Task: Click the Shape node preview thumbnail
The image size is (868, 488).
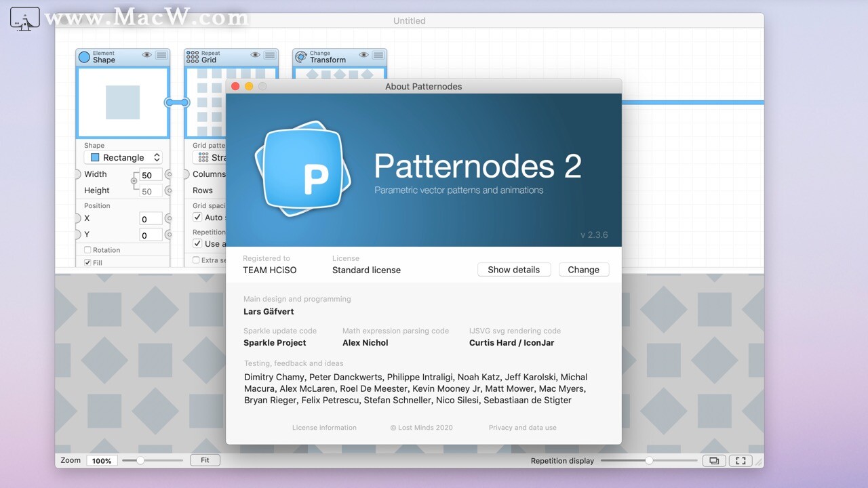Action: (x=123, y=102)
